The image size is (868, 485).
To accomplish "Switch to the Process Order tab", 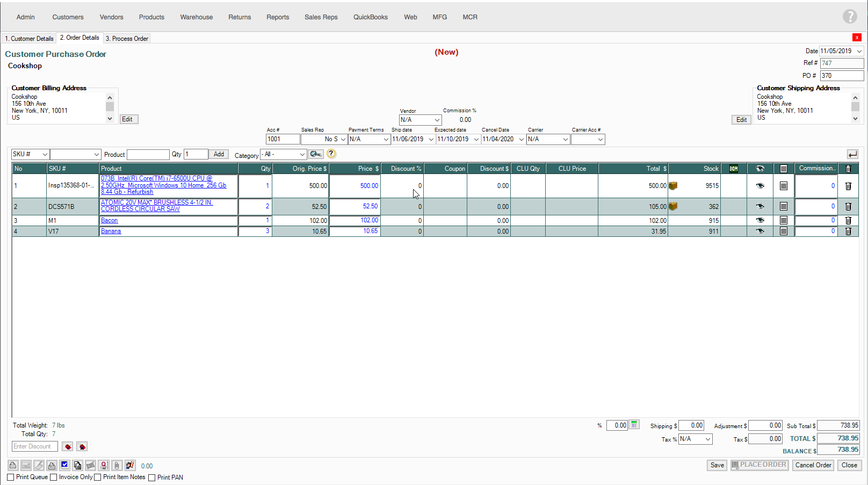I will 127,39.
